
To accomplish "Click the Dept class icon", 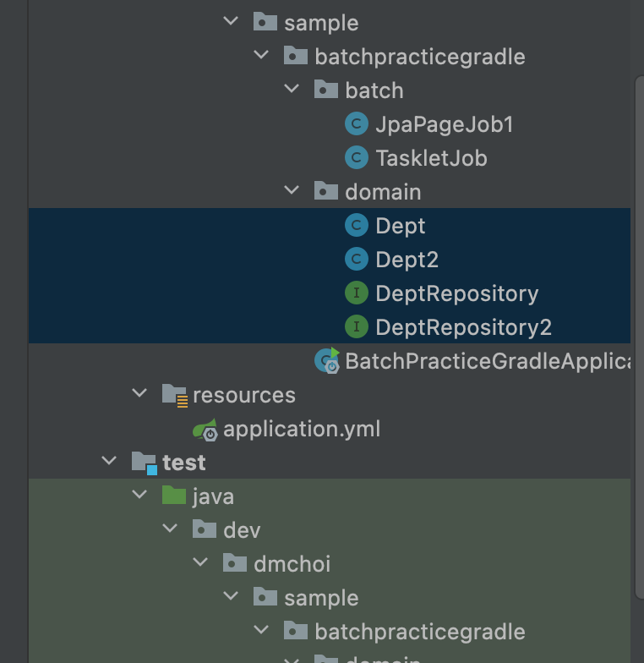I will pyautogui.click(x=357, y=226).
